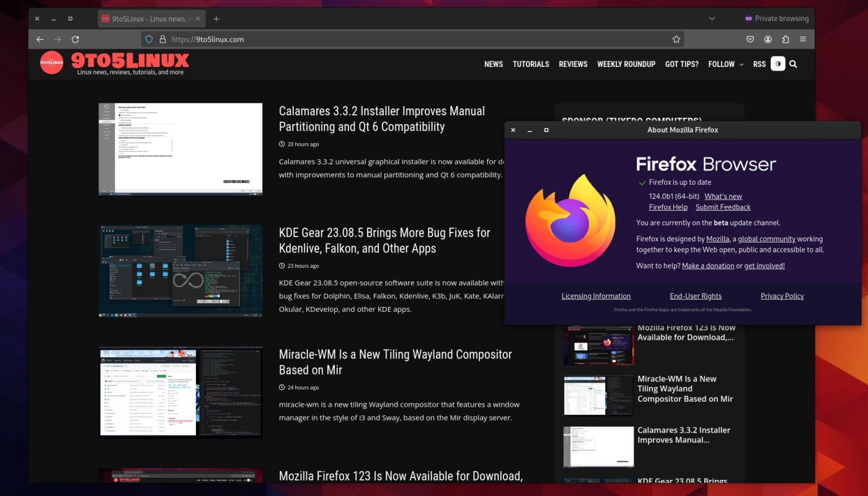
Task: Open the global community link
Action: pos(766,239)
